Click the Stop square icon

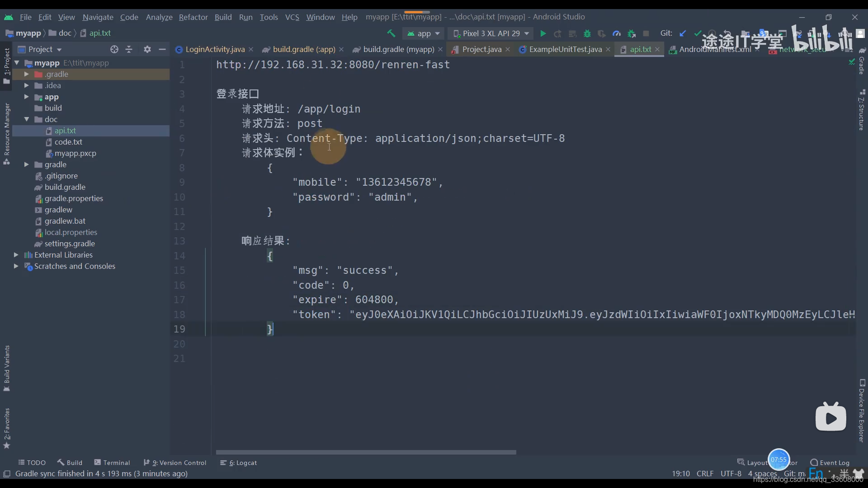(x=646, y=33)
